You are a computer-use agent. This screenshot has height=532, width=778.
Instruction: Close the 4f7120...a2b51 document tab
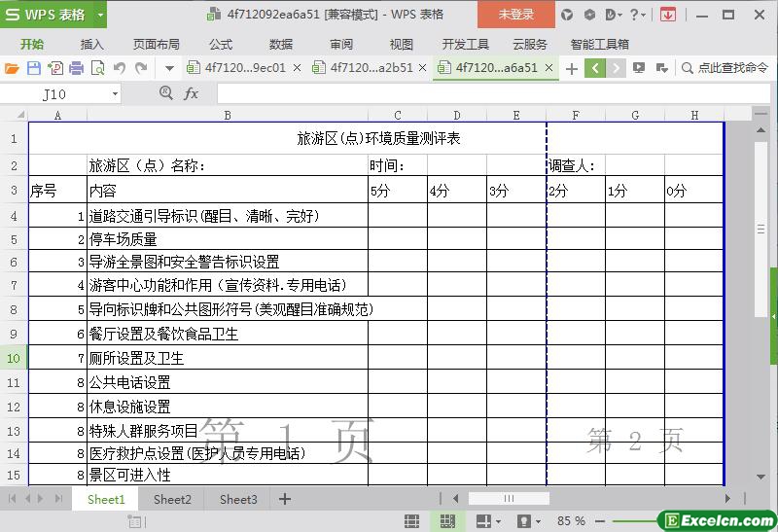[422, 68]
